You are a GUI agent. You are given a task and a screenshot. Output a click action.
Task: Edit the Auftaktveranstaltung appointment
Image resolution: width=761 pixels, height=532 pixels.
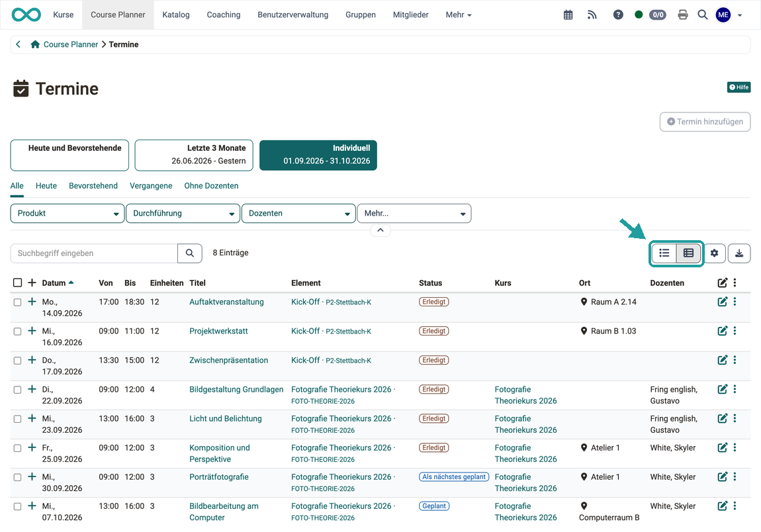(x=722, y=302)
